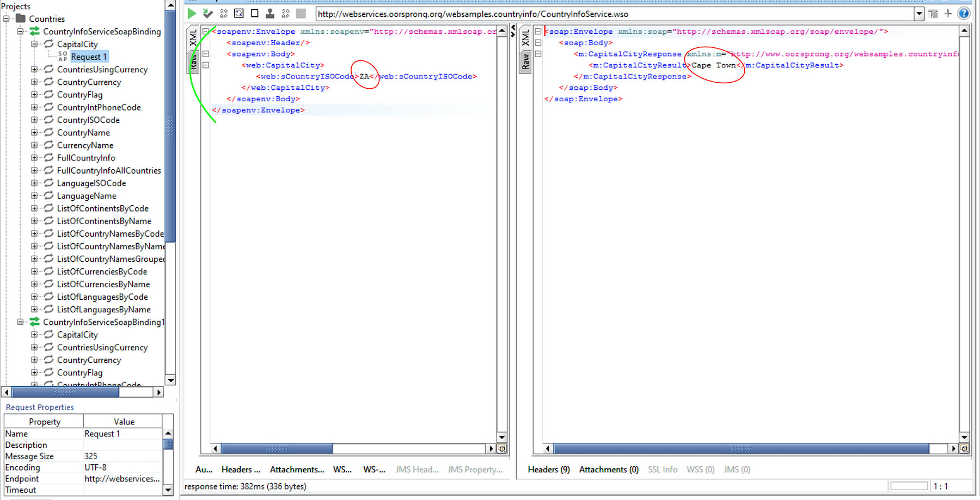Click the magnifier icon below the response editor
980x500 pixels.
tap(964, 449)
